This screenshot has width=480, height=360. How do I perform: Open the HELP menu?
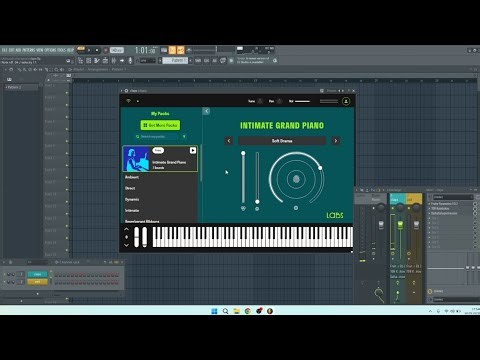(x=70, y=50)
